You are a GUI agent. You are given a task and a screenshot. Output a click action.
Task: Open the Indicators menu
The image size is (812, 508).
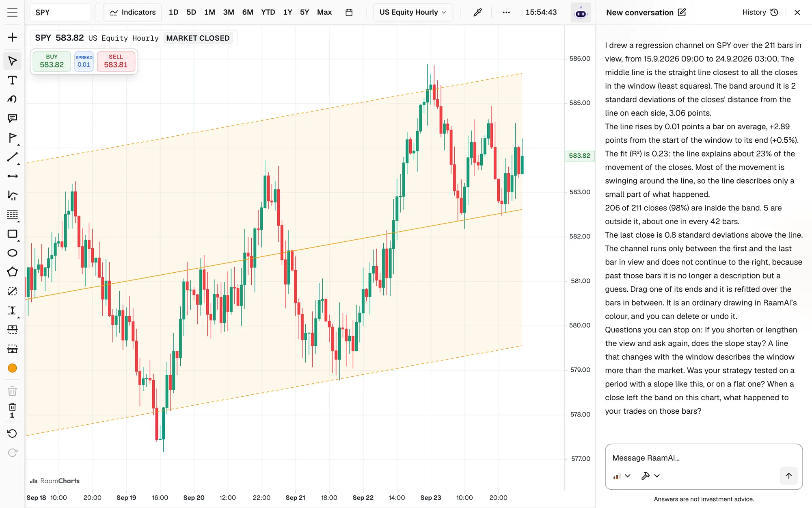pyautogui.click(x=133, y=12)
